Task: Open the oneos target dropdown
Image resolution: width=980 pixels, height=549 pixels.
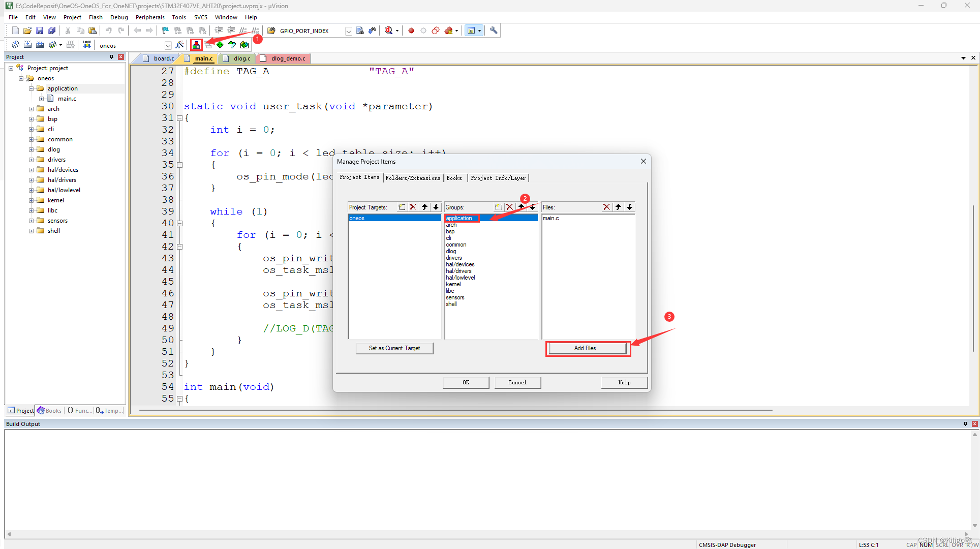Action: 168,45
